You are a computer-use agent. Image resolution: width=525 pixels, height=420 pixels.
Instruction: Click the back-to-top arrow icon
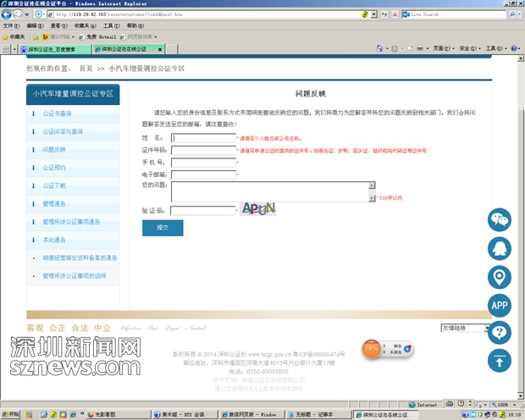coord(500,361)
